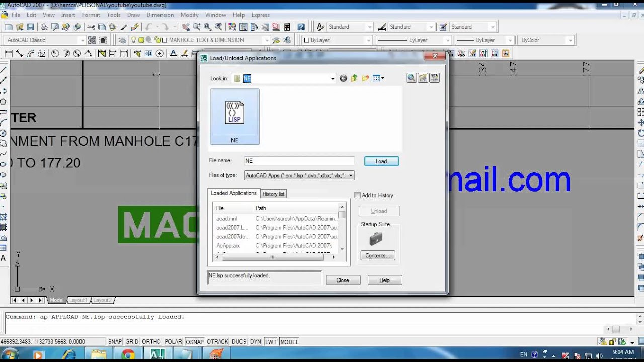The width and height of the screenshot is (644, 362).
Task: Click the Load button
Action: (x=381, y=161)
